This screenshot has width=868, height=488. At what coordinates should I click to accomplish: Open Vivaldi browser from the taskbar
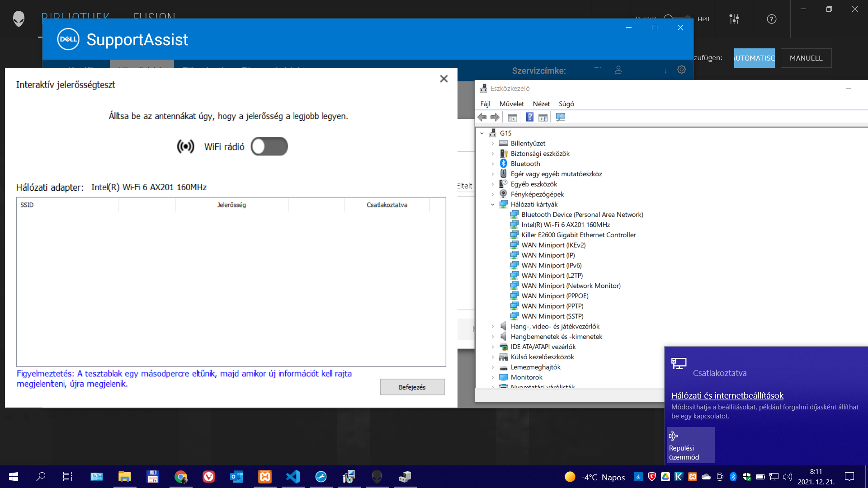(209, 477)
